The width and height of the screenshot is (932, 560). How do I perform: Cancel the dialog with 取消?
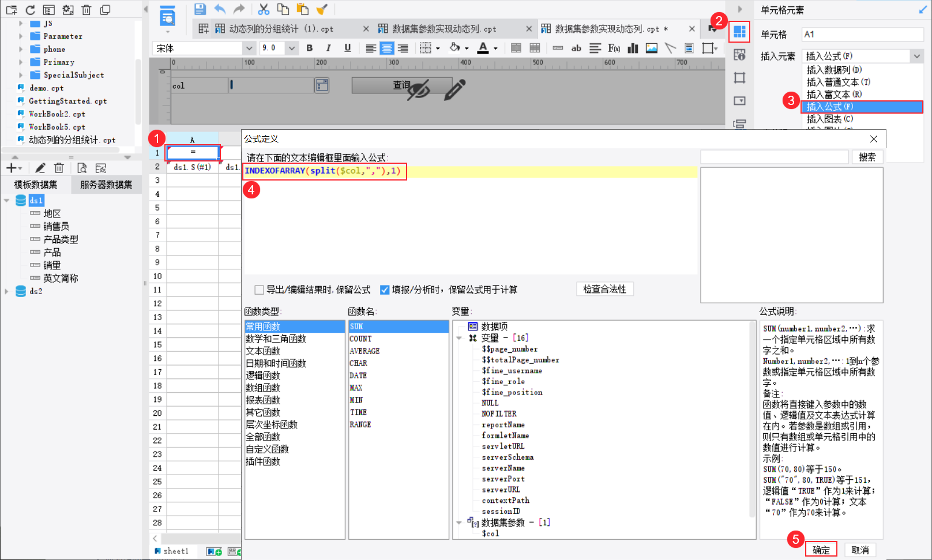[860, 550]
